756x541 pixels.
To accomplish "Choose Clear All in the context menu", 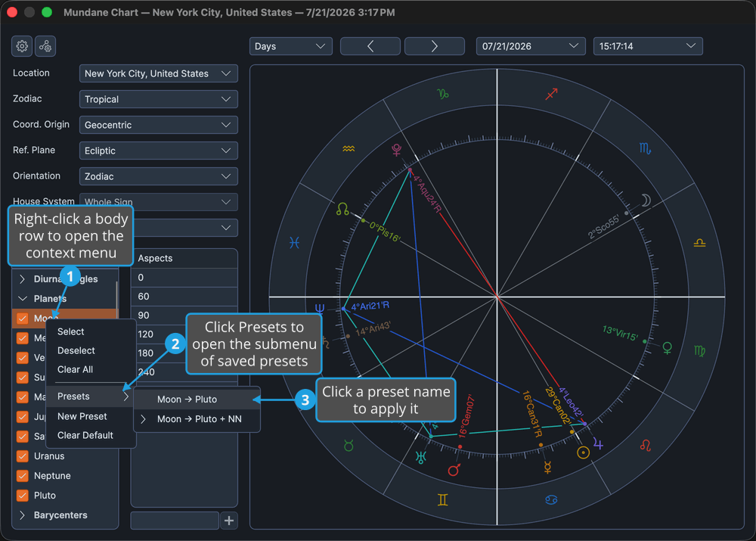I will [91, 369].
